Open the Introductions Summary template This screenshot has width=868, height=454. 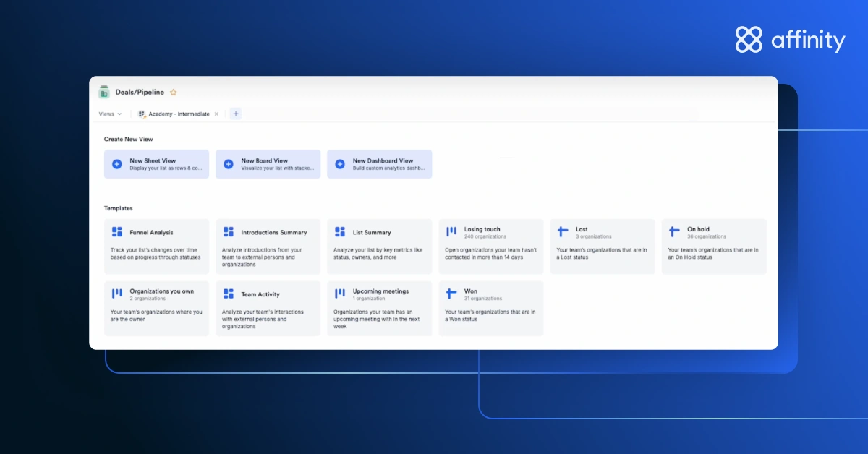click(x=268, y=247)
